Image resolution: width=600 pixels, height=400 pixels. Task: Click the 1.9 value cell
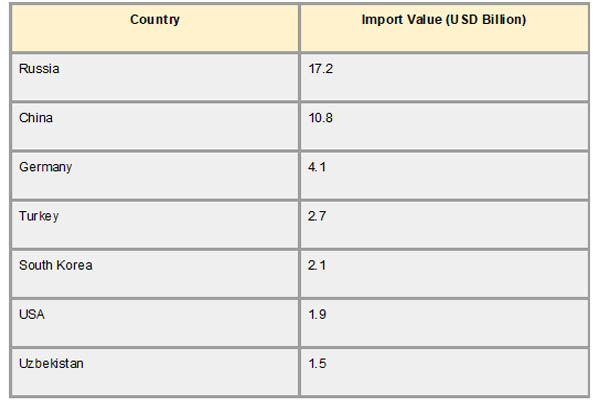(317, 314)
